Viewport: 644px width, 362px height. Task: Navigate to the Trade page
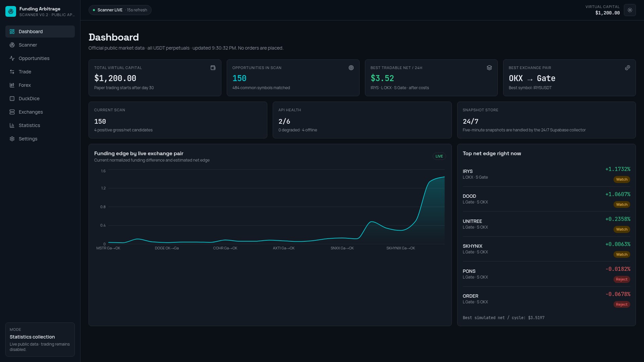pyautogui.click(x=40, y=72)
